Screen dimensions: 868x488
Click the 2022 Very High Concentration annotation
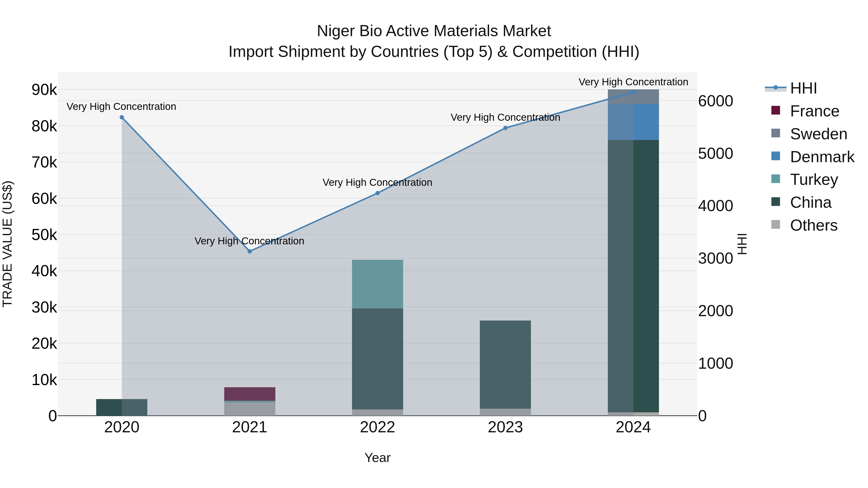tap(377, 182)
